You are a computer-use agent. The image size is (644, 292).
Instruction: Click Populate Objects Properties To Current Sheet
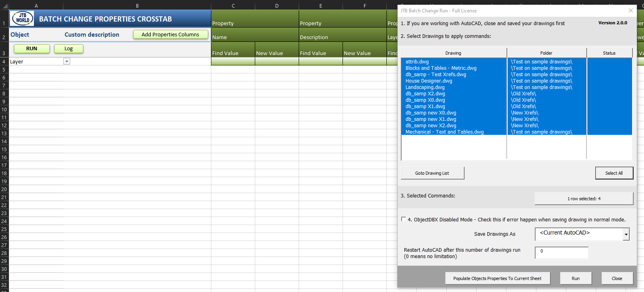coord(498,278)
